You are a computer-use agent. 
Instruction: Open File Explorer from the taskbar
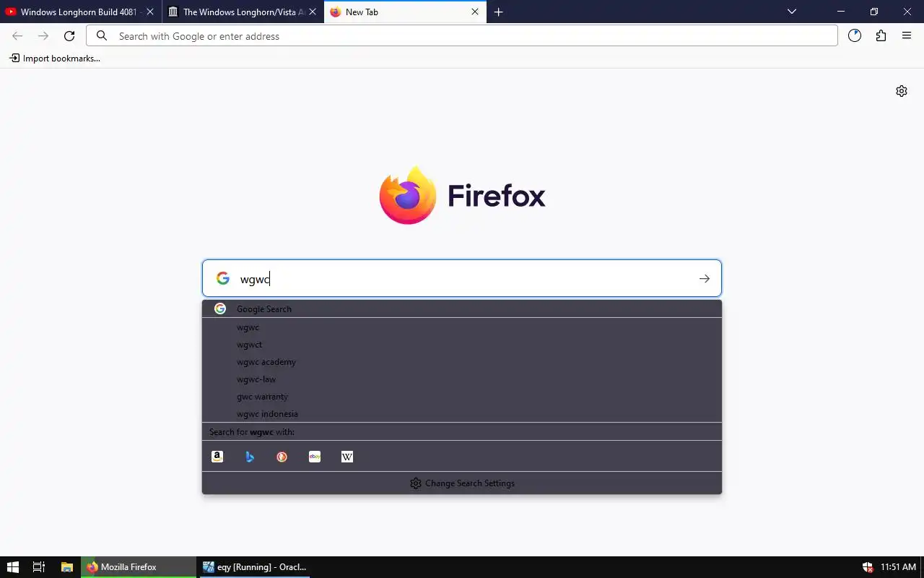[x=66, y=567]
